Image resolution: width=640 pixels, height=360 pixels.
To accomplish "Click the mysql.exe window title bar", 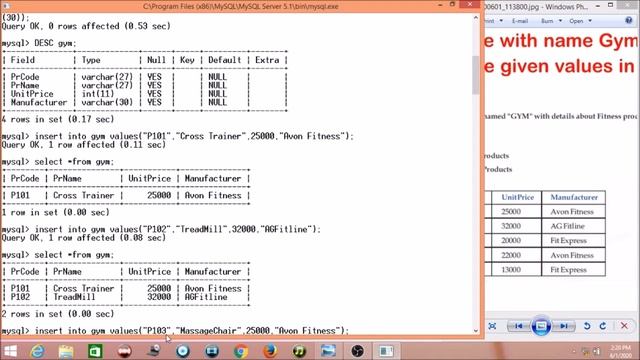I will click(x=241, y=6).
